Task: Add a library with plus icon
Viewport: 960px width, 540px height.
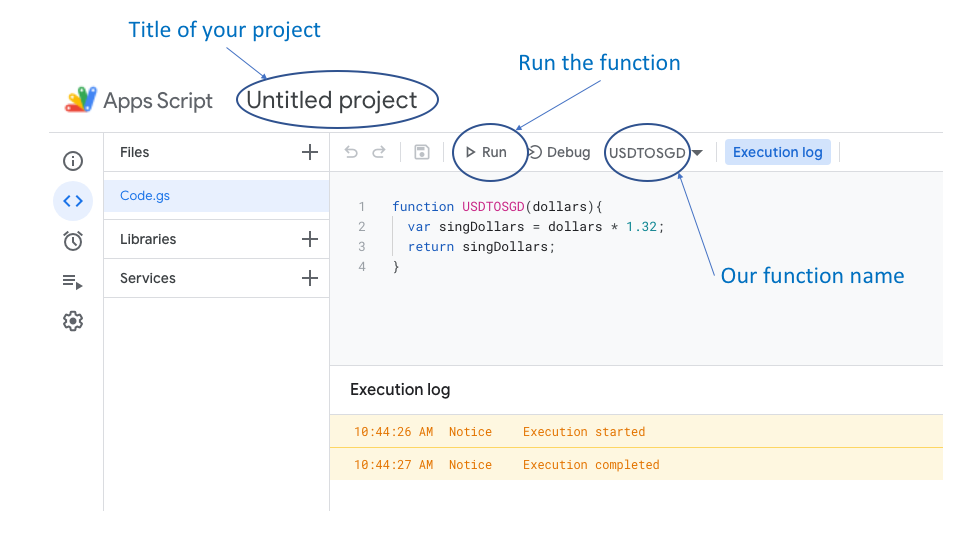Action: tap(310, 239)
